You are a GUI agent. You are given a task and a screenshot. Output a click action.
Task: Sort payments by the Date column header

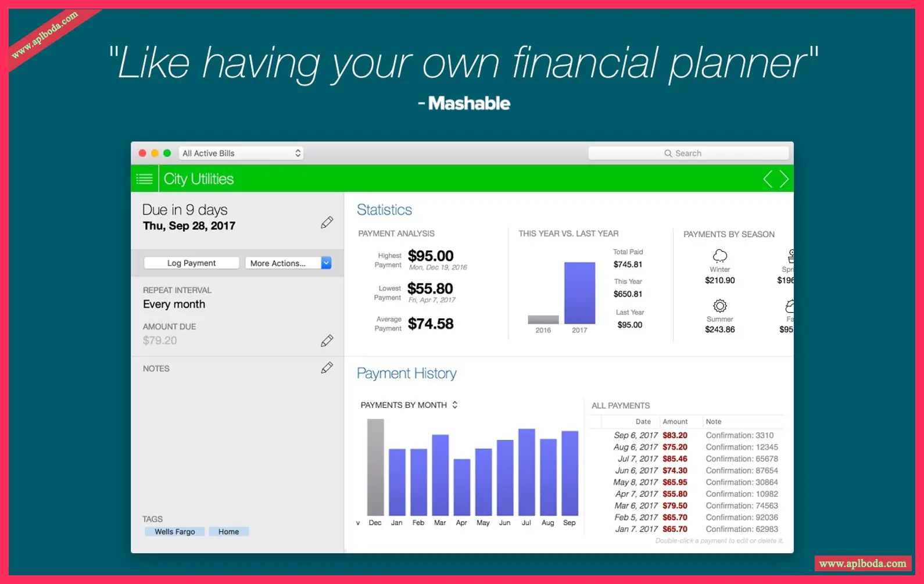coord(643,422)
